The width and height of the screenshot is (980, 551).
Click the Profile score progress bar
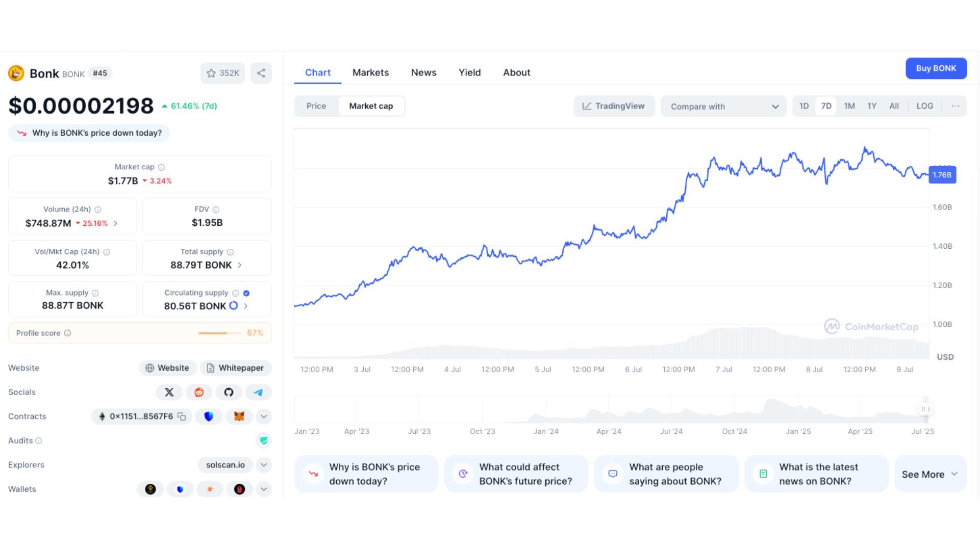pos(220,333)
